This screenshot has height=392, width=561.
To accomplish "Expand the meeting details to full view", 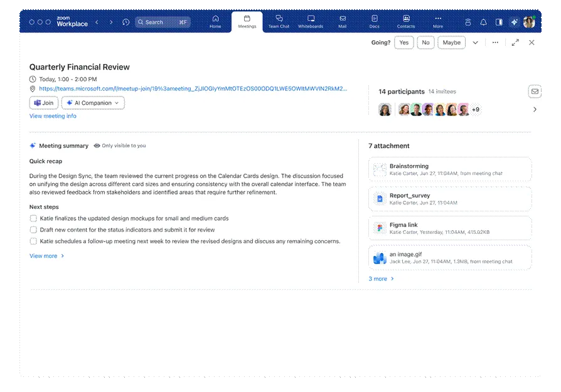I will tap(515, 43).
